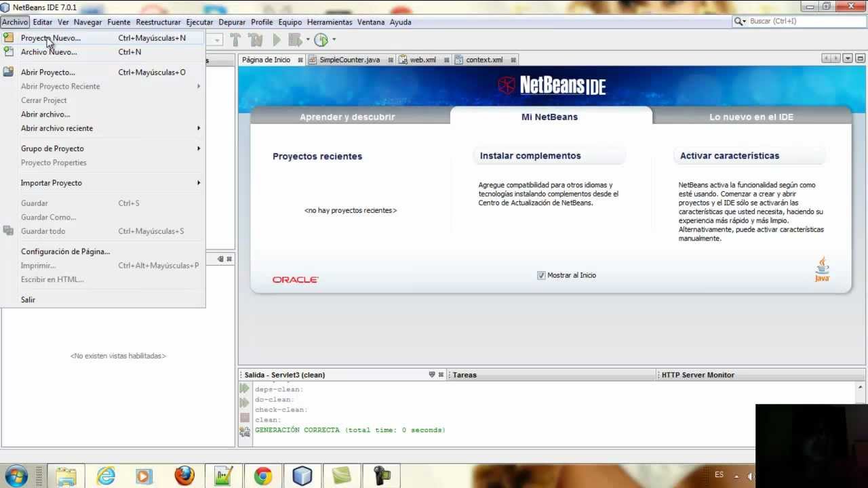Open Windows Explorer from the taskbar
The image size is (868, 488).
(x=66, y=476)
